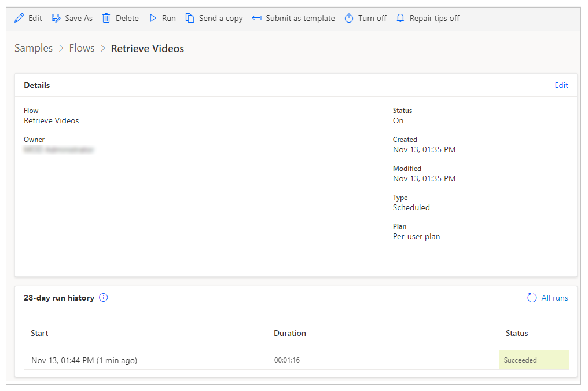This screenshot has width=588, height=391.
Task: Click the Type field label
Action: [400, 198]
